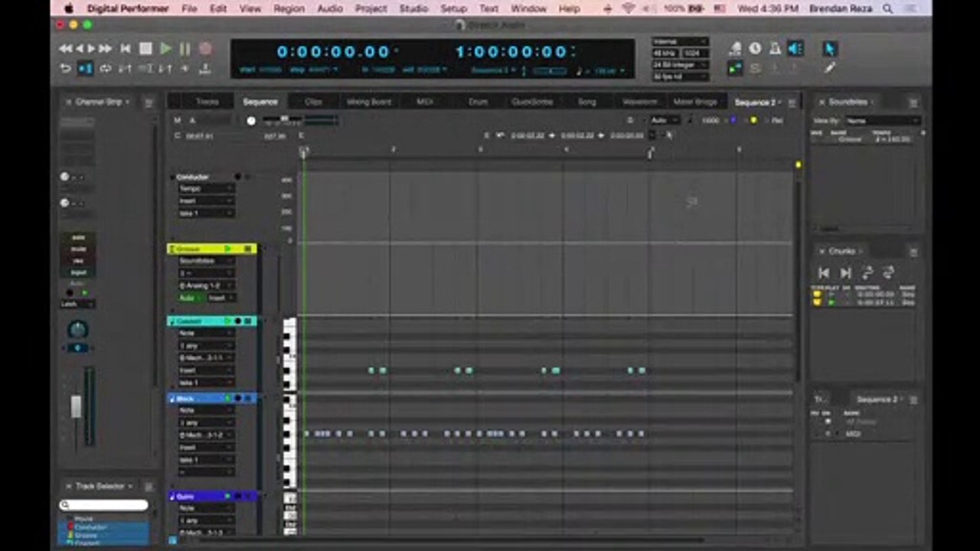The image size is (980, 551).
Task: Toggle the play-enable button on the Groove track
Action: point(227,249)
